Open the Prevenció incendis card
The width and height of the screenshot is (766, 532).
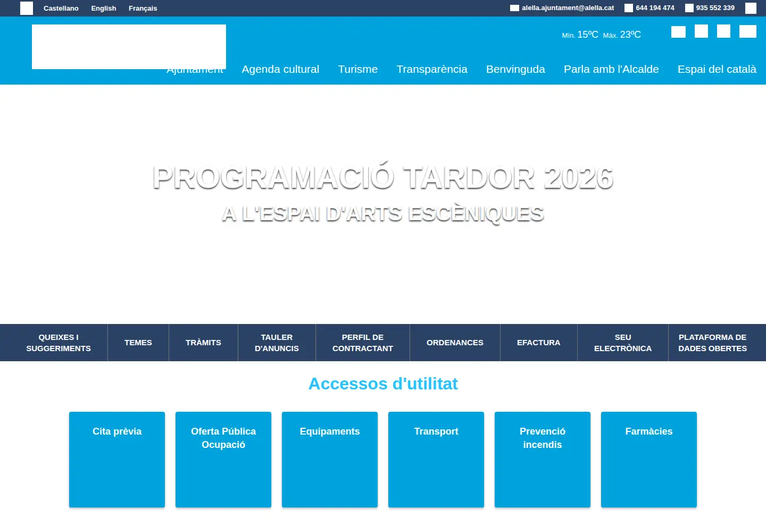coord(543,460)
